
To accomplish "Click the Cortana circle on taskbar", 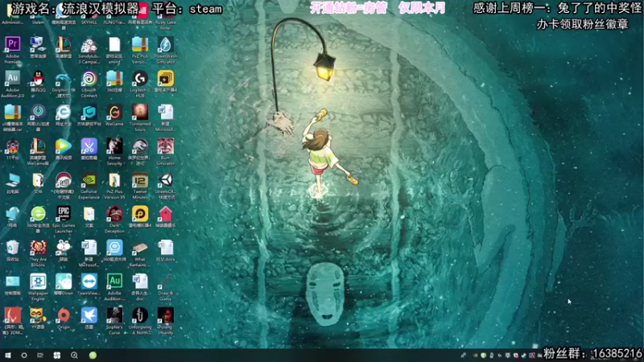I will 24,356.
